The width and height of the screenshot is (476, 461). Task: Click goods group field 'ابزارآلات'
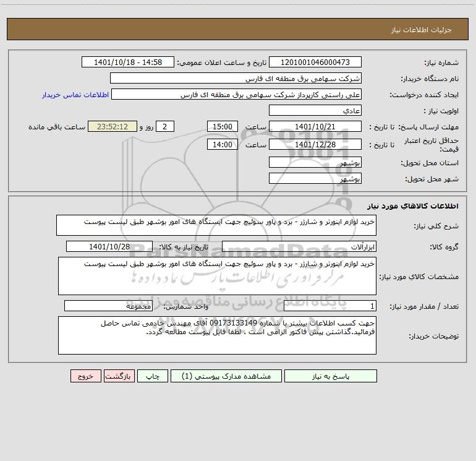(299, 246)
